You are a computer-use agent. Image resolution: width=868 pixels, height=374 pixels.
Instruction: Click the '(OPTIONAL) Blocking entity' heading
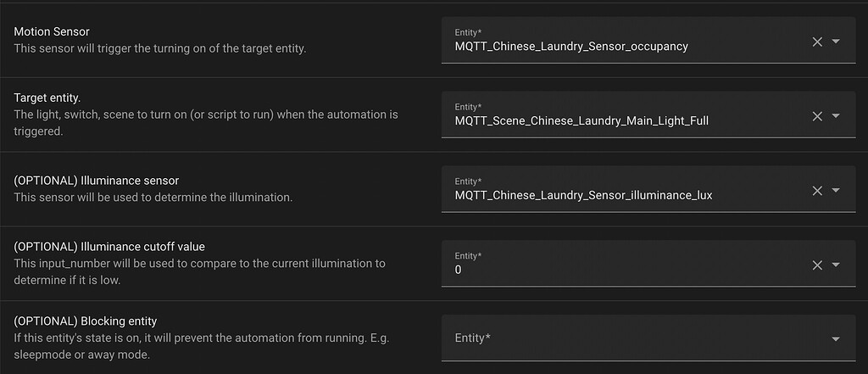coord(86,321)
